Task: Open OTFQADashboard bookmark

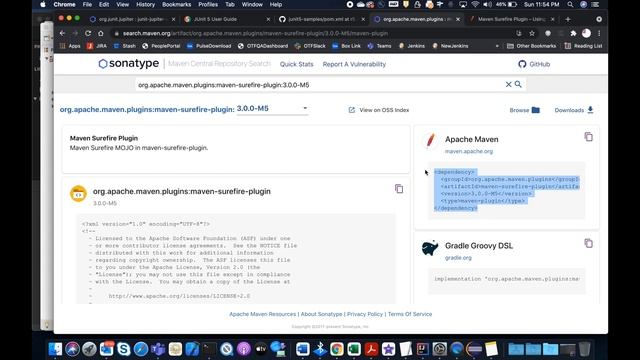Action: coord(263,46)
